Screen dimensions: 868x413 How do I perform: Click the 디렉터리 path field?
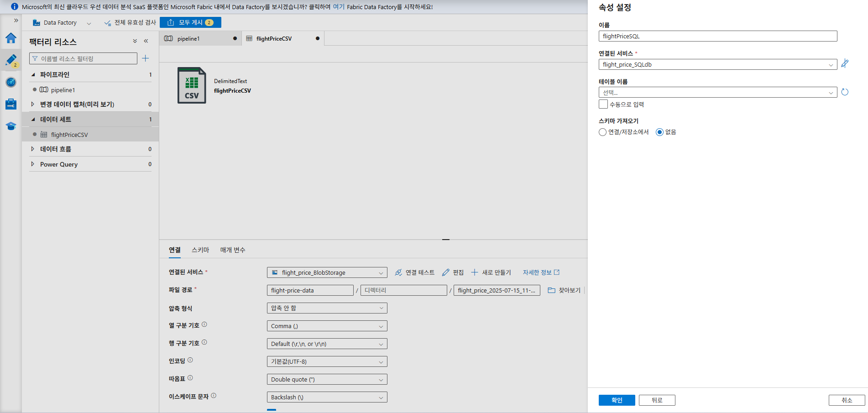(404, 290)
